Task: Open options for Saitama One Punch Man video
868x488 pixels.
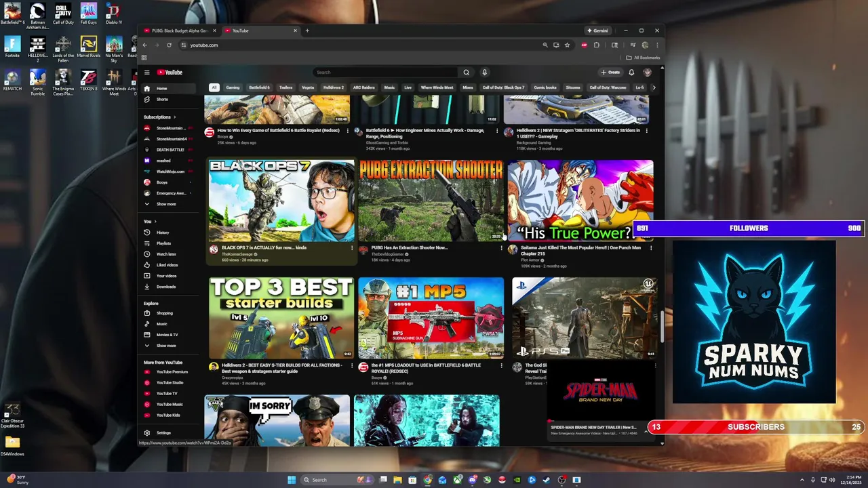Action: [651, 248]
